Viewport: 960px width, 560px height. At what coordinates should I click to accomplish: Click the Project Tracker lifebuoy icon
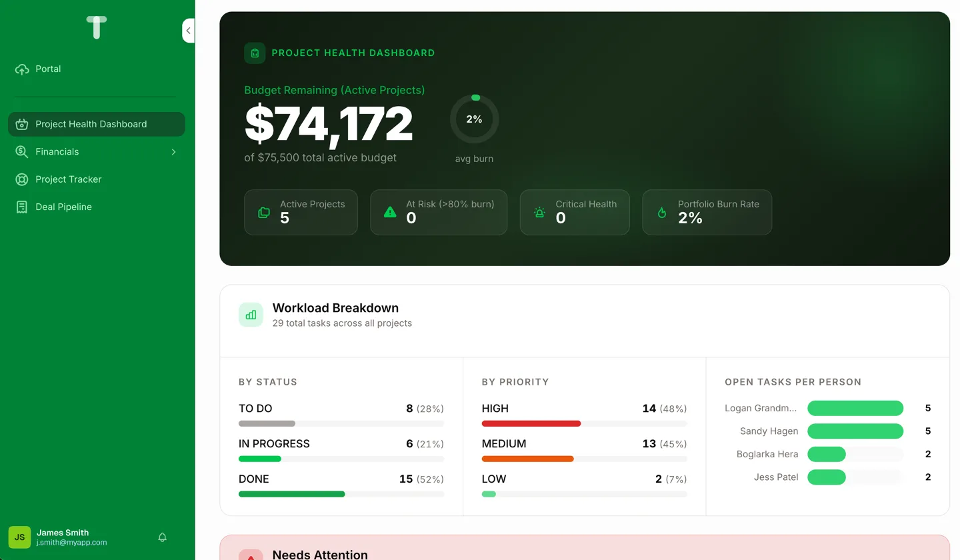point(22,179)
